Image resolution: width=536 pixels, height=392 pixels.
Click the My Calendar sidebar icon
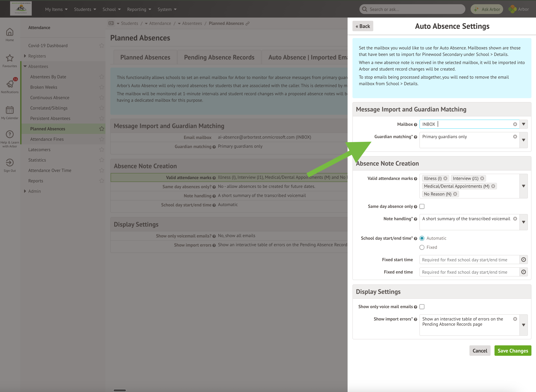click(x=10, y=110)
